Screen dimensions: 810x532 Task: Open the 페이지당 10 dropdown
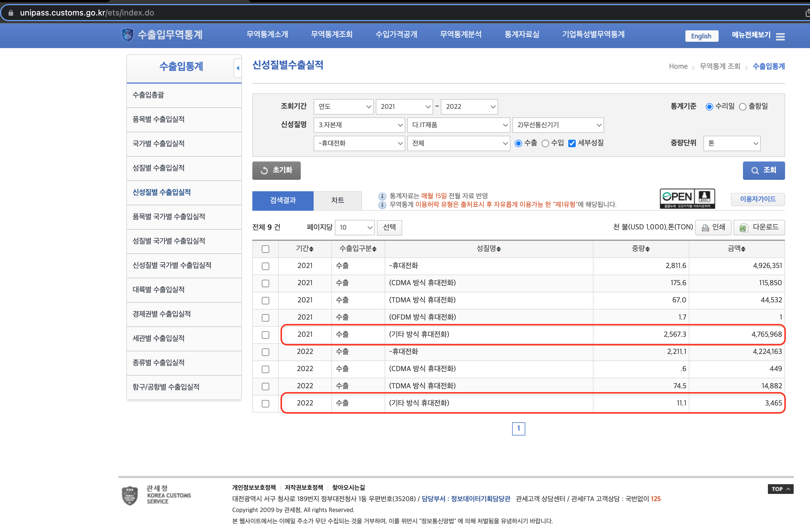(x=355, y=228)
